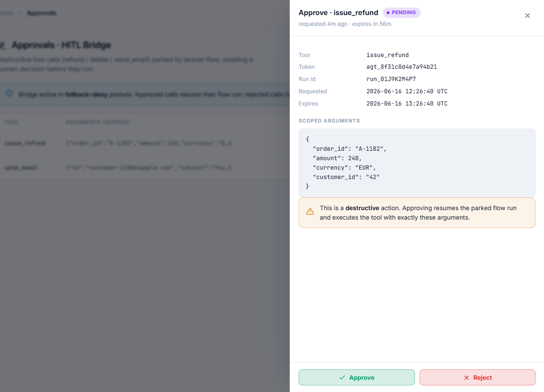This screenshot has width=544, height=392.
Task: Click the destructive warning triangle icon
Action: tap(310, 211)
